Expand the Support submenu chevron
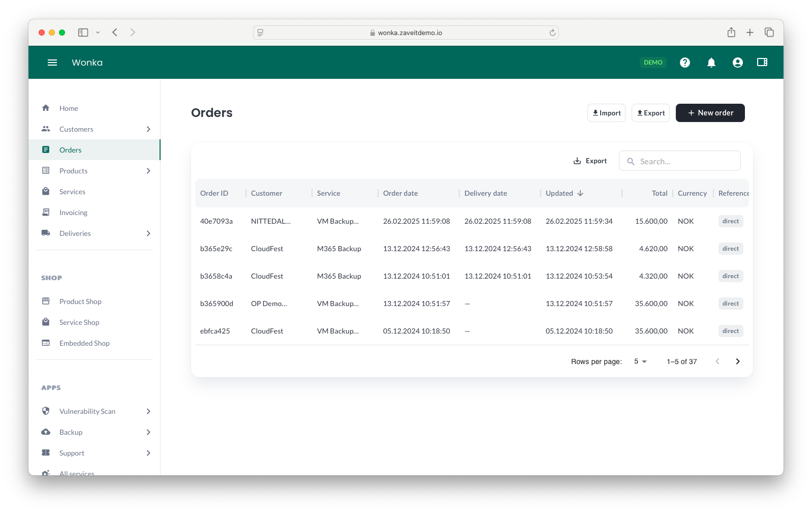 pos(148,453)
